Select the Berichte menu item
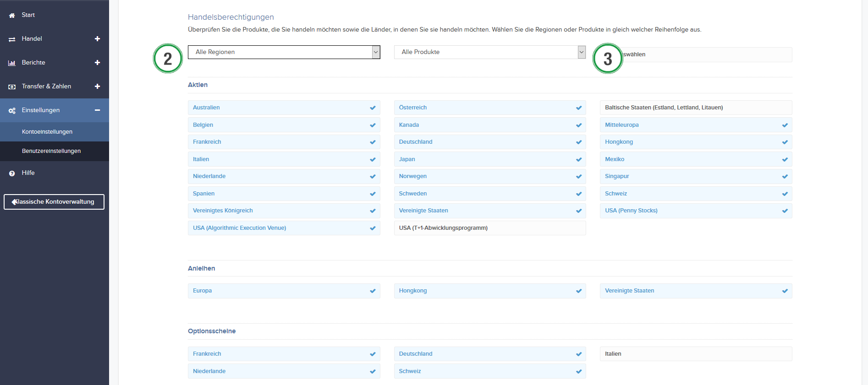The width and height of the screenshot is (868, 385). coord(55,63)
